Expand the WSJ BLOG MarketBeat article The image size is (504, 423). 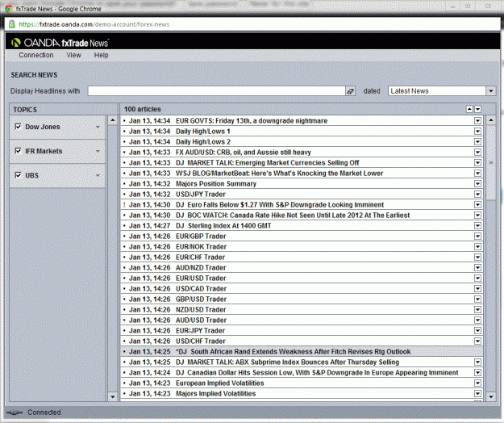point(477,174)
